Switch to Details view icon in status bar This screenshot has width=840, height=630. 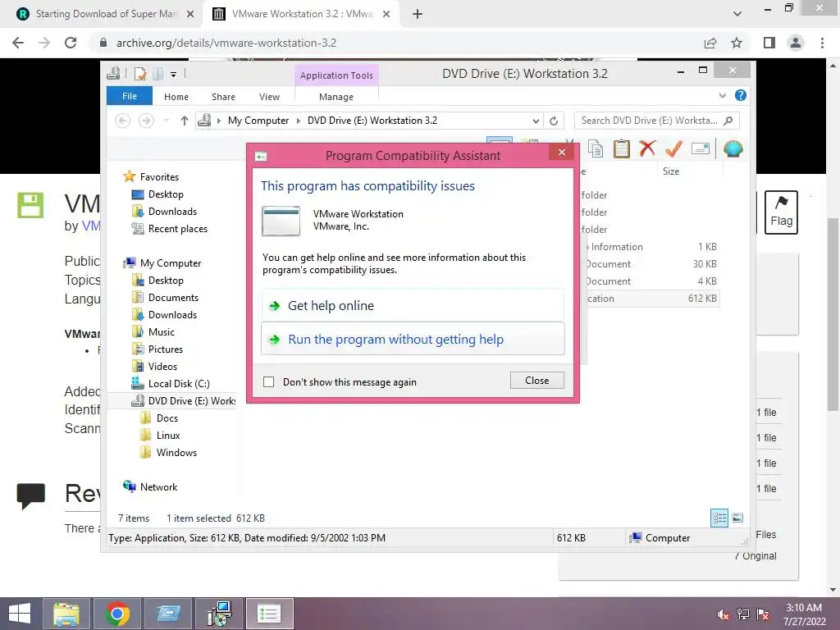pyautogui.click(x=719, y=518)
